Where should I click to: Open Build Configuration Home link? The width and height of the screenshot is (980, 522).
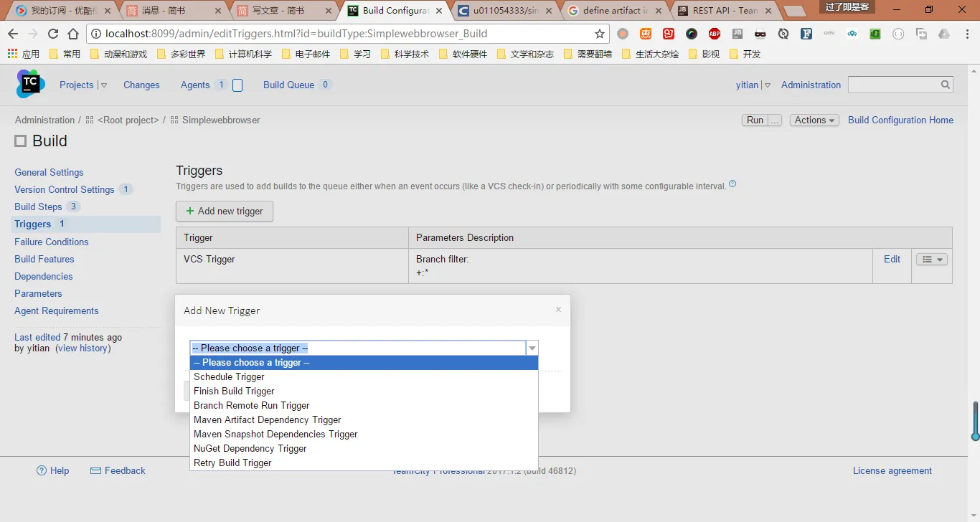(x=900, y=120)
